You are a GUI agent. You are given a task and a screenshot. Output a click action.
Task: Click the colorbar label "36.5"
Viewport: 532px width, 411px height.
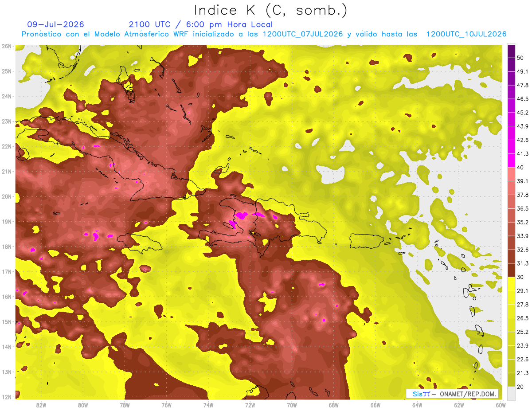(x=523, y=208)
